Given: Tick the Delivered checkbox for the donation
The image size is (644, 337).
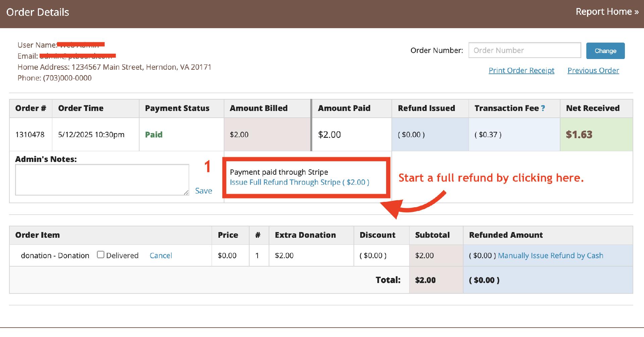Looking at the screenshot, I should coord(100,255).
